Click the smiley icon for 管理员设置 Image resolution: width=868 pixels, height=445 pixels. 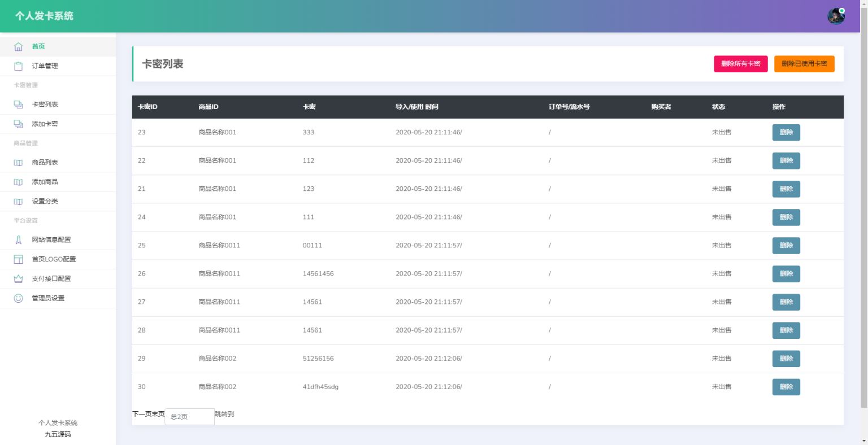tap(18, 298)
